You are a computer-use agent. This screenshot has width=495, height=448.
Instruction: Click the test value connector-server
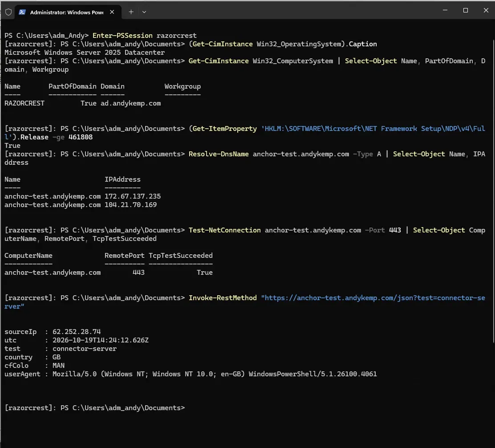click(85, 349)
